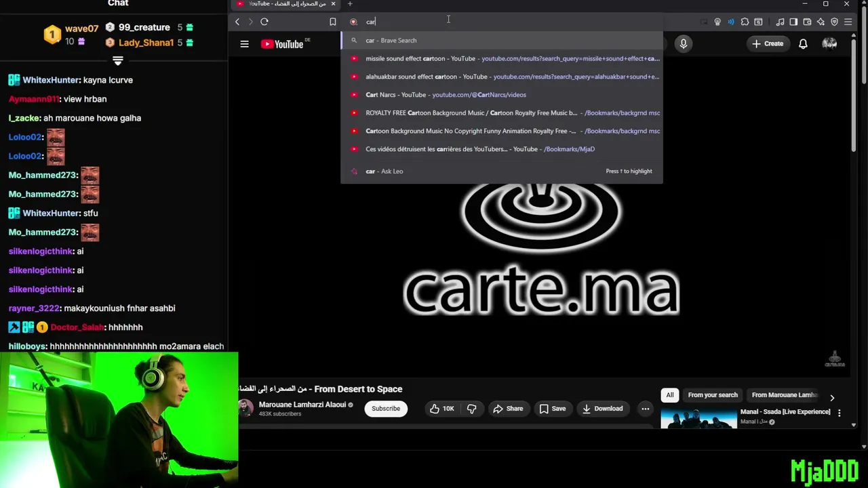
Task: Bookmark this page using the bookmark icon
Action: point(332,22)
